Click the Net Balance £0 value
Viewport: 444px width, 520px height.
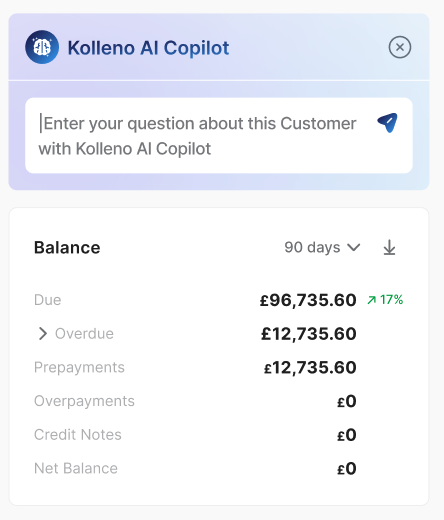pyautogui.click(x=347, y=468)
